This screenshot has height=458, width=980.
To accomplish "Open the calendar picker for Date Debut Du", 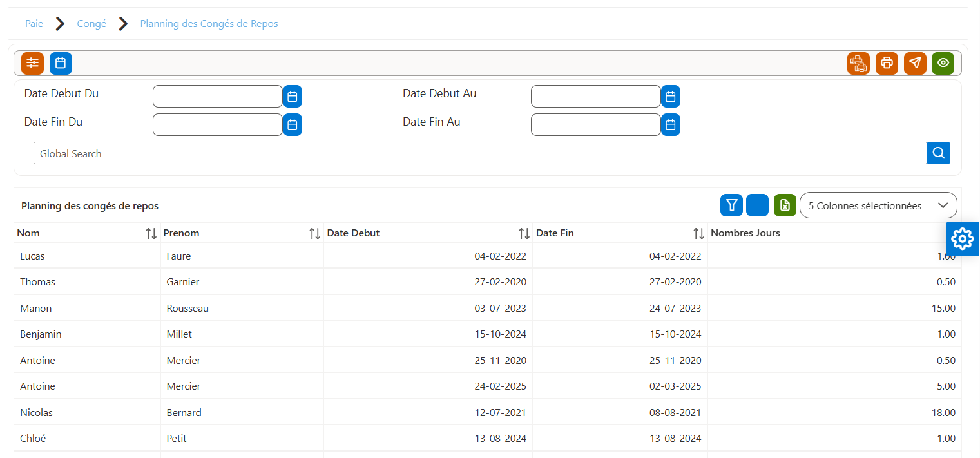I will pos(293,97).
